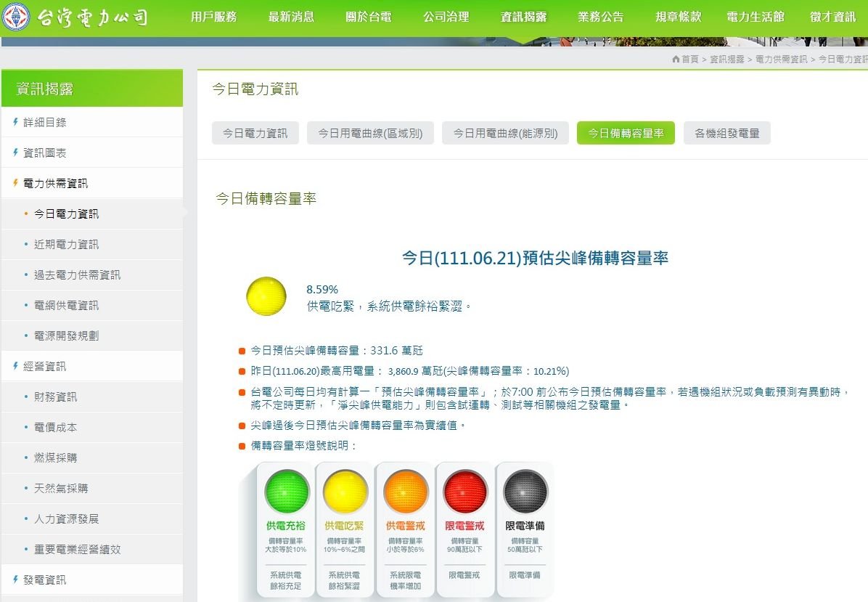
Task: Click the green 供電充裕 legend light
Action: coord(286,491)
